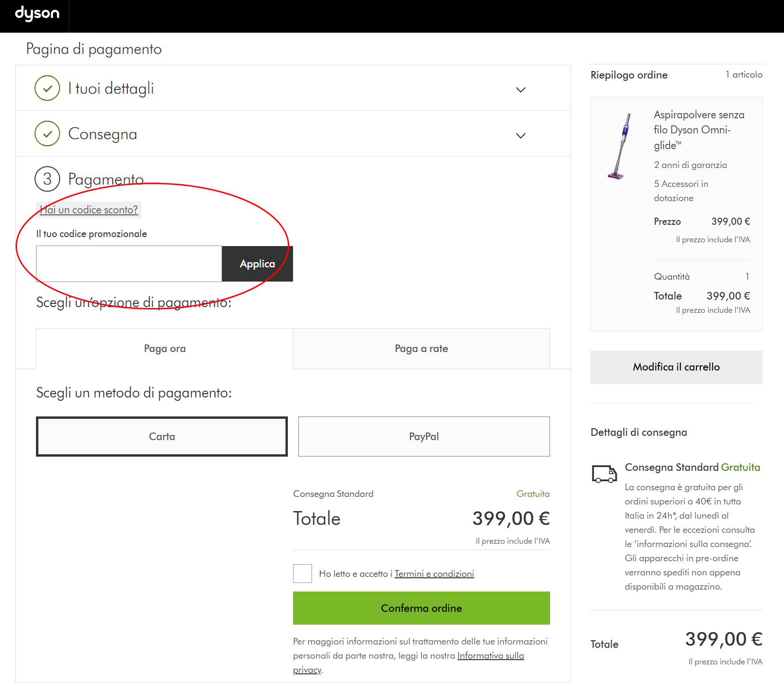Choose PayPal as payment method
This screenshot has height=689, width=784.
tap(424, 436)
